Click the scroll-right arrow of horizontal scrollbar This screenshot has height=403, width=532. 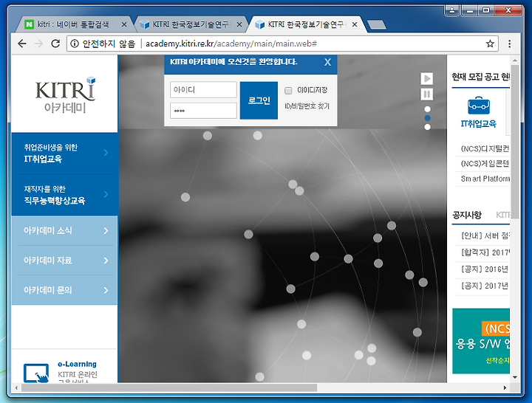[505, 387]
